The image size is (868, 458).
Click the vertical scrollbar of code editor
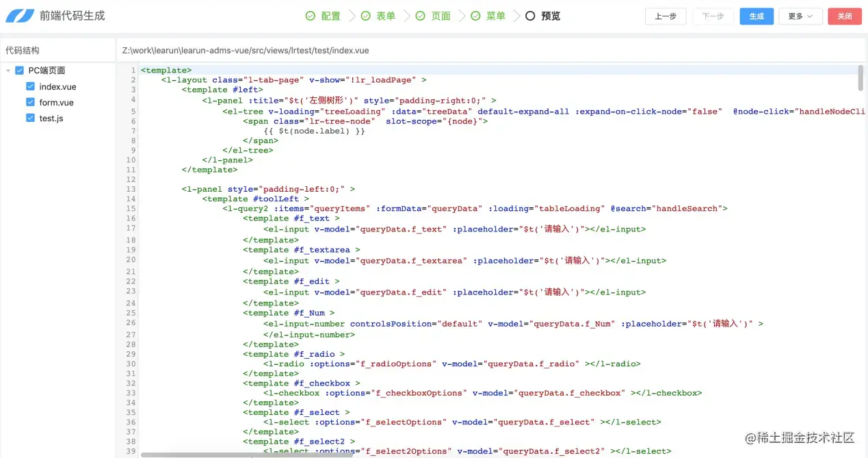(x=860, y=77)
